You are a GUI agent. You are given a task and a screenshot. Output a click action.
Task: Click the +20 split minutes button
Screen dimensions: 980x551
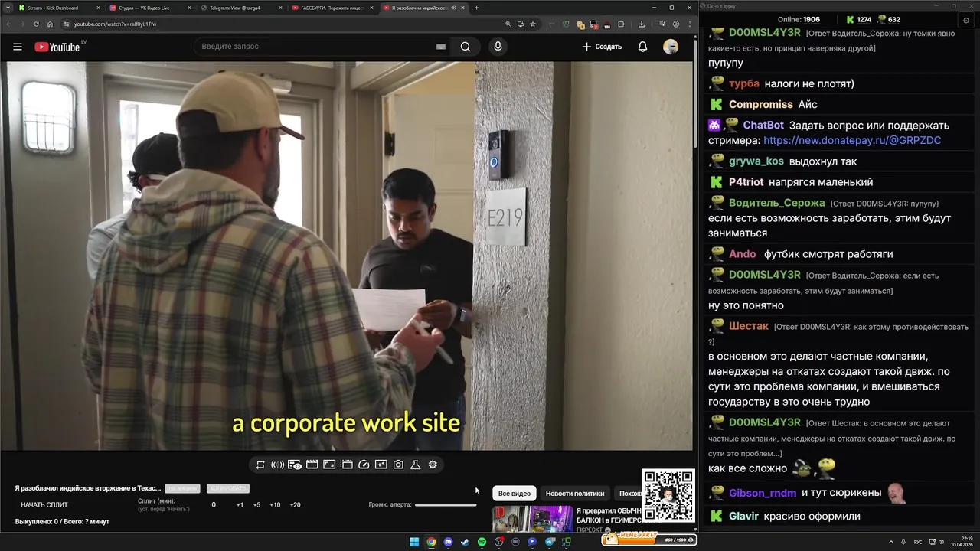tap(295, 505)
